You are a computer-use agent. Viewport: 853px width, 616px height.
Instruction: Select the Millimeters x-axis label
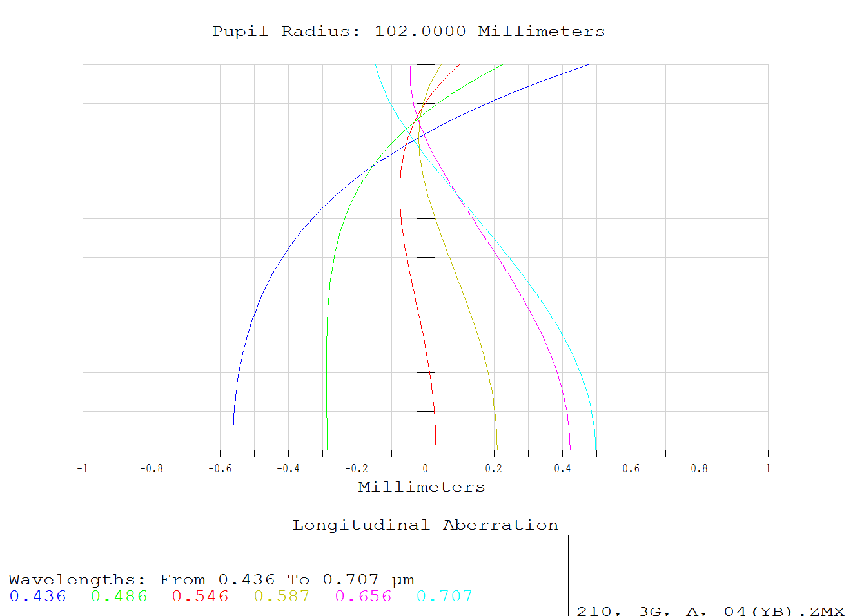click(x=422, y=487)
